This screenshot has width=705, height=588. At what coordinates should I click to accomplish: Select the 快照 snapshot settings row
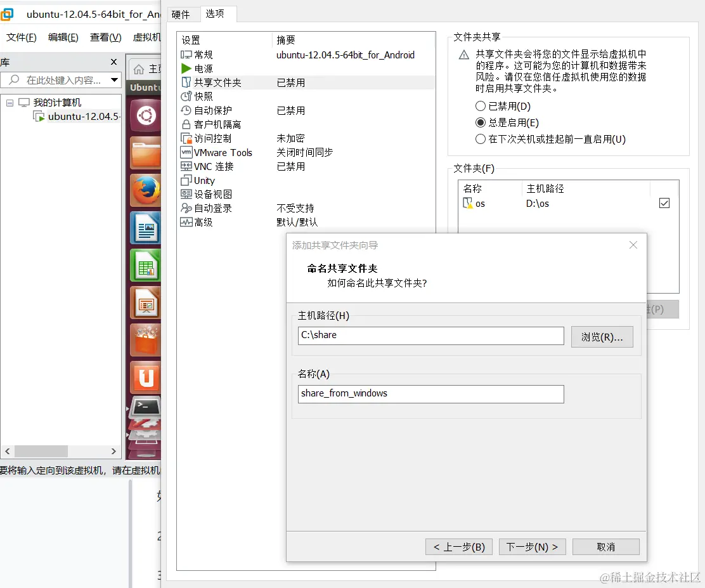pyautogui.click(x=306, y=96)
